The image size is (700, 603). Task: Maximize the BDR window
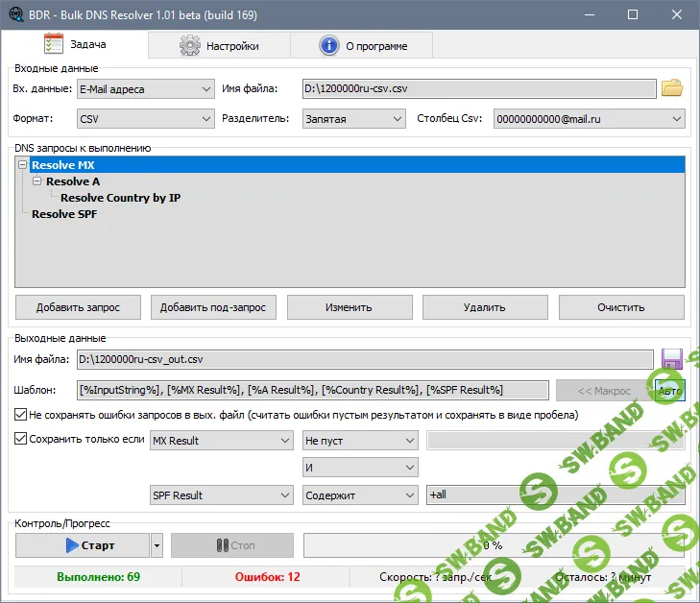(x=633, y=14)
